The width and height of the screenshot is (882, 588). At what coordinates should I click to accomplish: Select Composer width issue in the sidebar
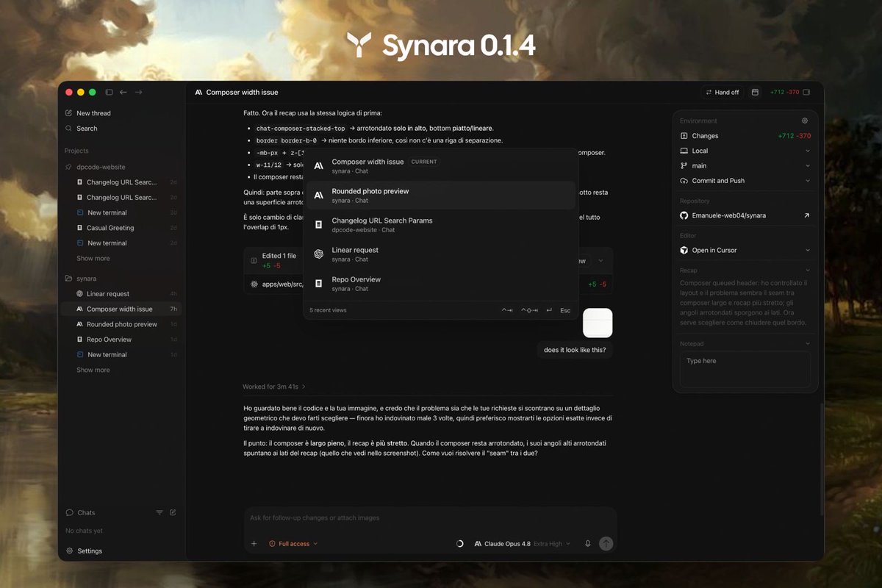(x=121, y=309)
